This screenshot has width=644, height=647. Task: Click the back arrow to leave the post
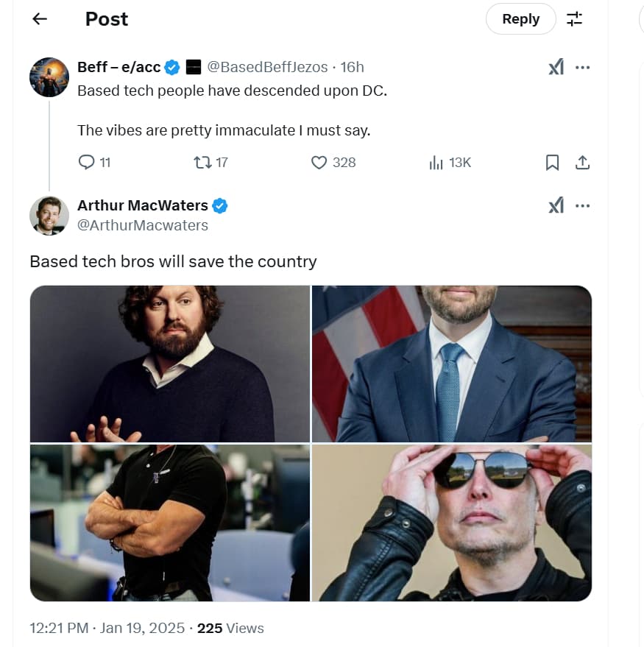[38, 18]
